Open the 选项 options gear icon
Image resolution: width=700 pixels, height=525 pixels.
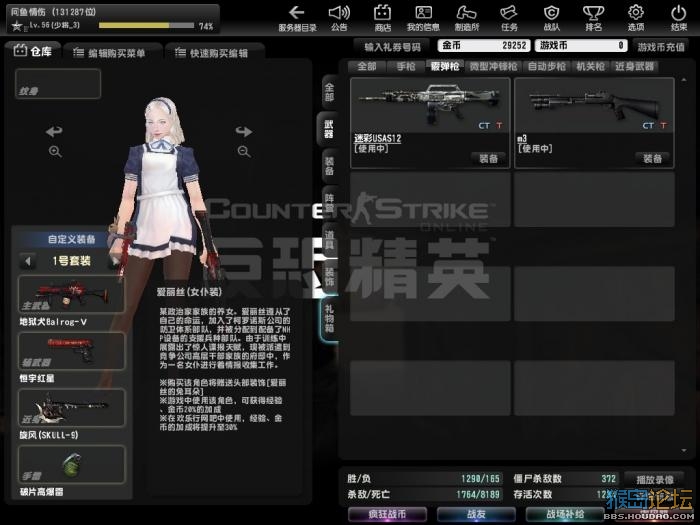pyautogui.click(x=636, y=18)
